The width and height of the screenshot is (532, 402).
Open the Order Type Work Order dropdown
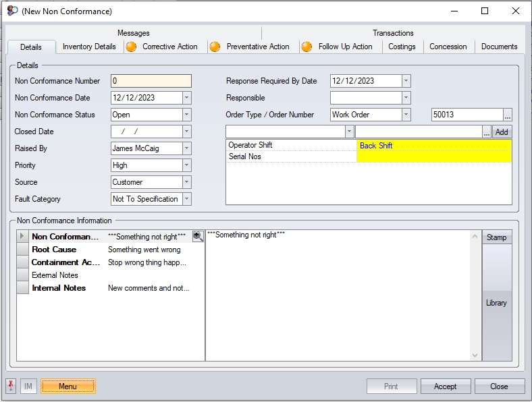pos(406,115)
